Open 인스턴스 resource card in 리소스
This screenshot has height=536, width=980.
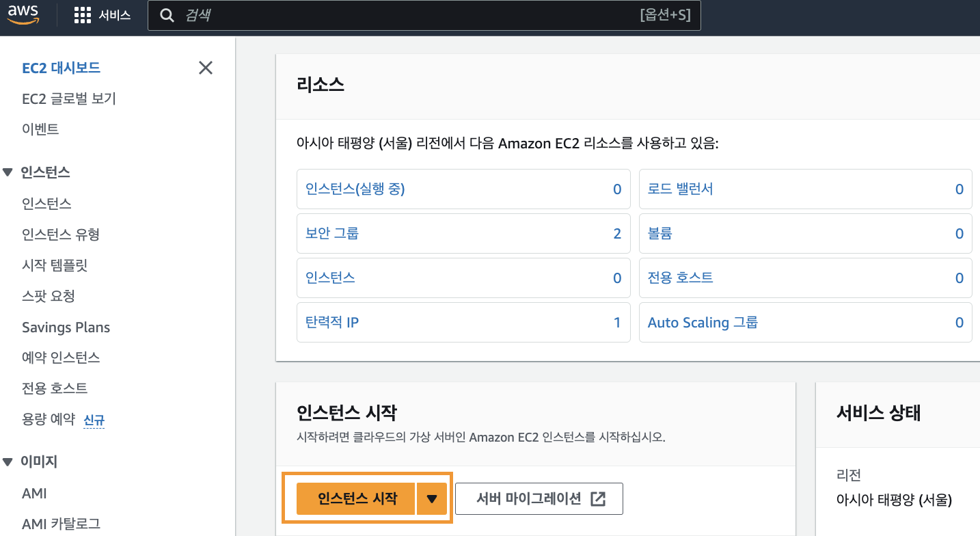click(x=463, y=278)
